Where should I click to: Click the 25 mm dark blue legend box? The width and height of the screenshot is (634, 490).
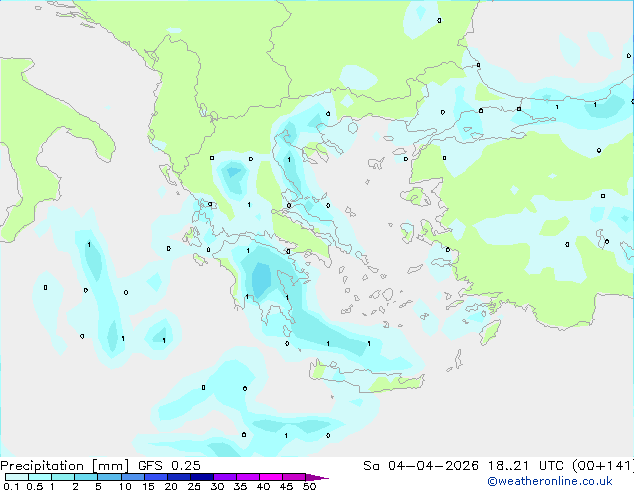tap(202, 477)
